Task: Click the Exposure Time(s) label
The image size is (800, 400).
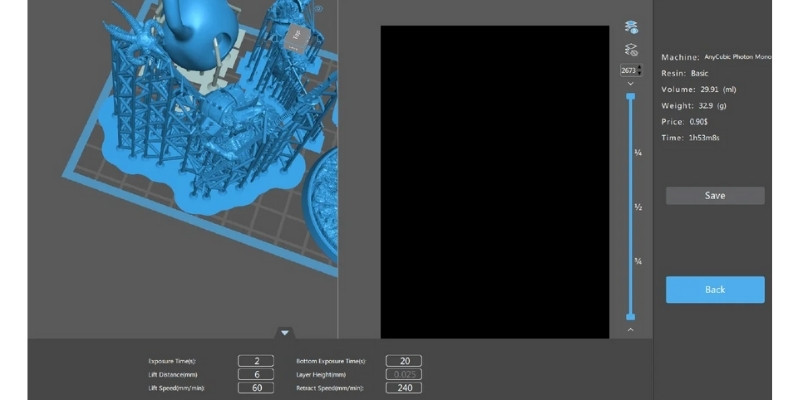Action: coord(172,361)
